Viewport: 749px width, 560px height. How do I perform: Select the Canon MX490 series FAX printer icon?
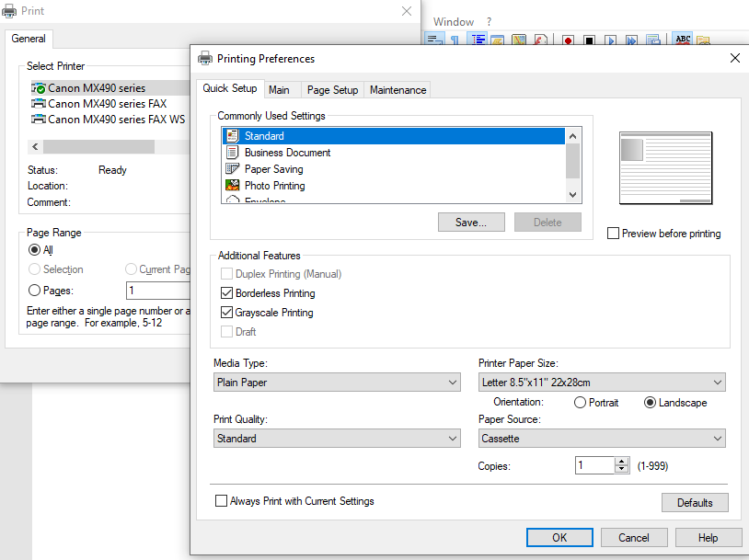(39, 104)
